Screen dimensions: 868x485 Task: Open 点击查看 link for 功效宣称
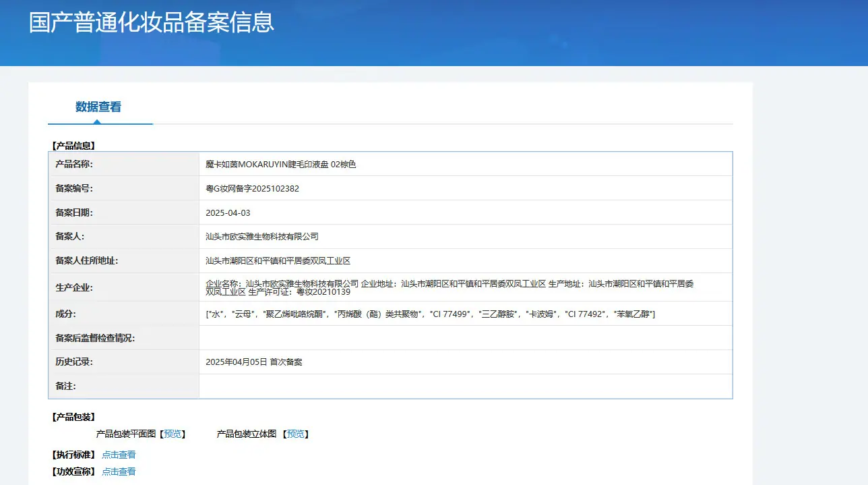pyautogui.click(x=119, y=472)
